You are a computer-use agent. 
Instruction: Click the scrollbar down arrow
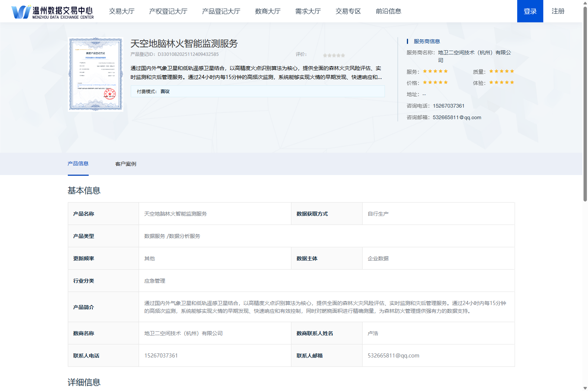[585, 388]
